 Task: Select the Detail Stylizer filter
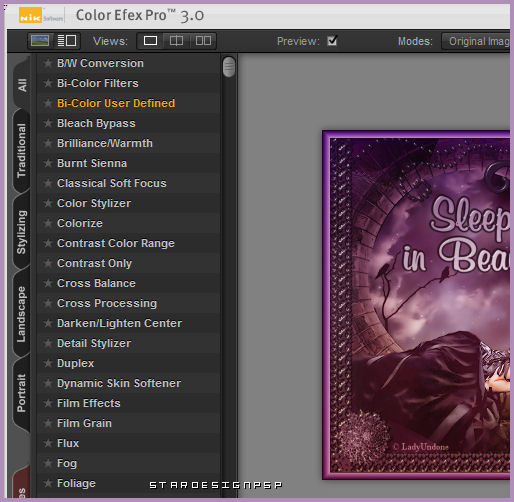pos(129,343)
